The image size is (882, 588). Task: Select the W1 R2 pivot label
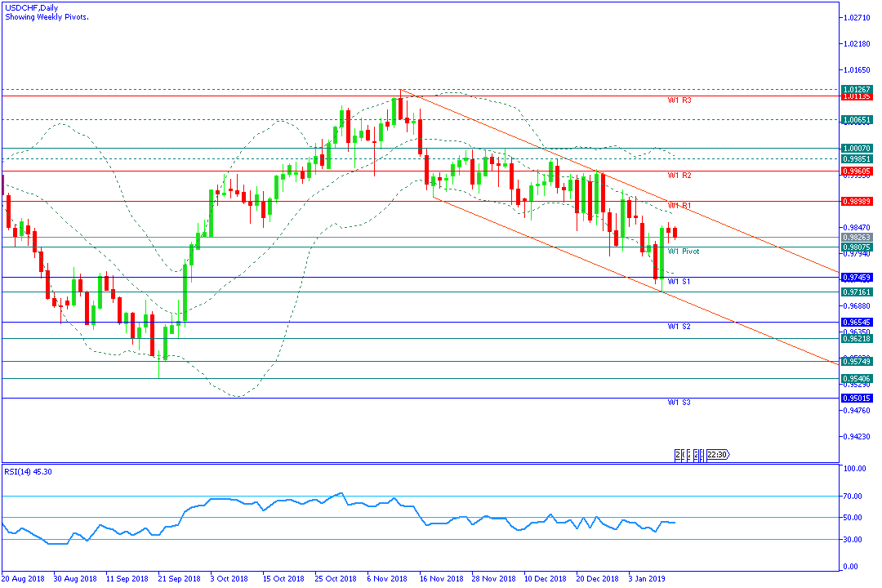click(x=679, y=176)
